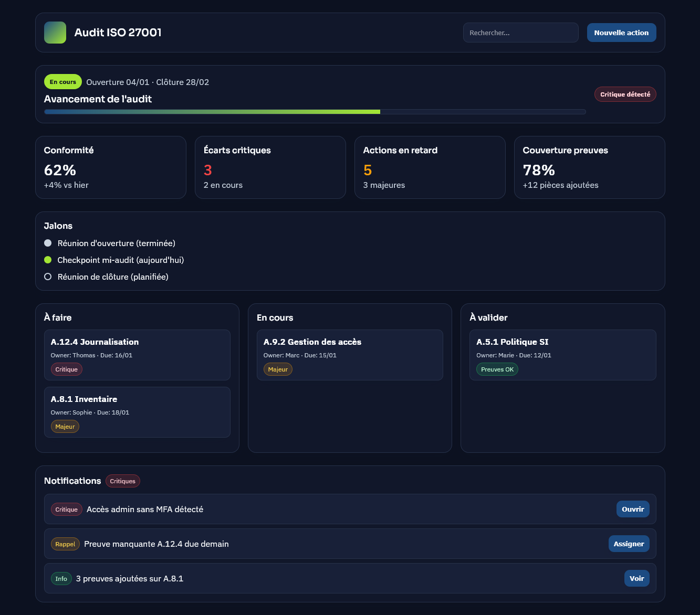Click the Preuves OK tag
The image size is (700, 615).
click(x=497, y=369)
